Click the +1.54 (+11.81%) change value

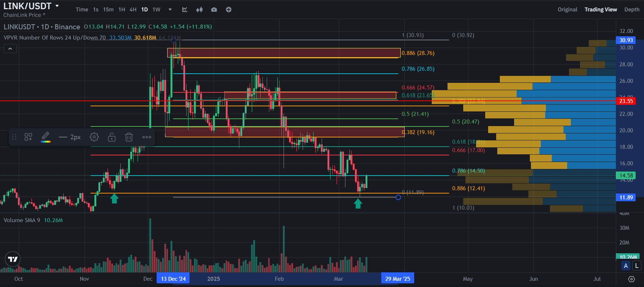coord(191,27)
